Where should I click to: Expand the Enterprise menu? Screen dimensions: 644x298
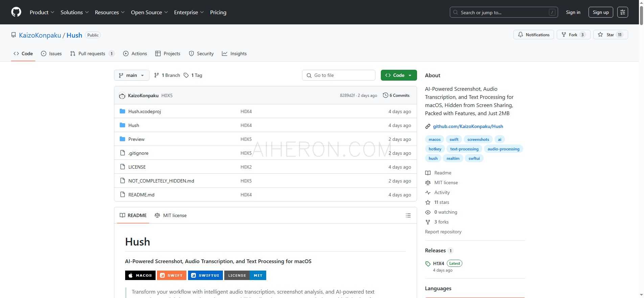click(189, 12)
